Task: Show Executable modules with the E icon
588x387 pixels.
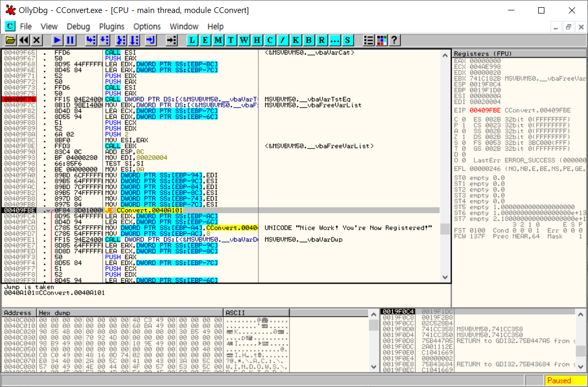Action: (205, 40)
